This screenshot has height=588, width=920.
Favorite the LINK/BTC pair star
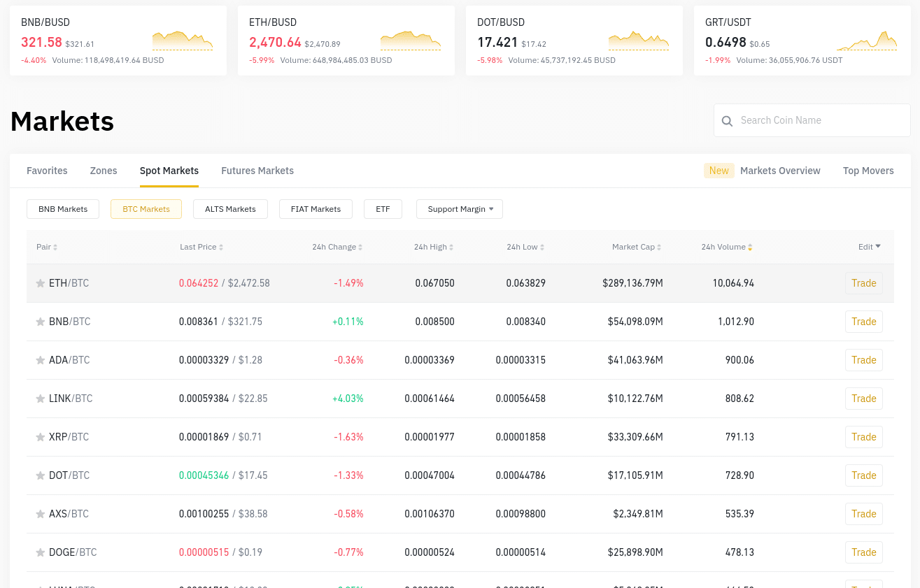[x=41, y=399]
